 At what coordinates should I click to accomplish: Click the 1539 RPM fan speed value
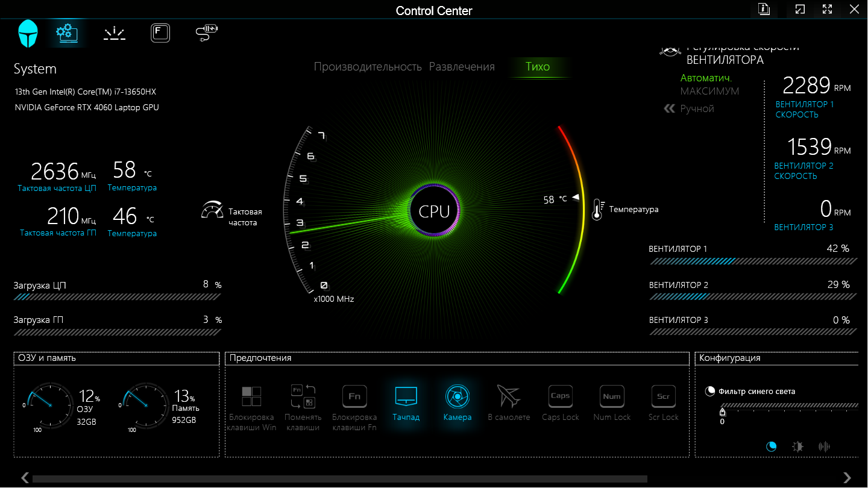[x=819, y=147]
